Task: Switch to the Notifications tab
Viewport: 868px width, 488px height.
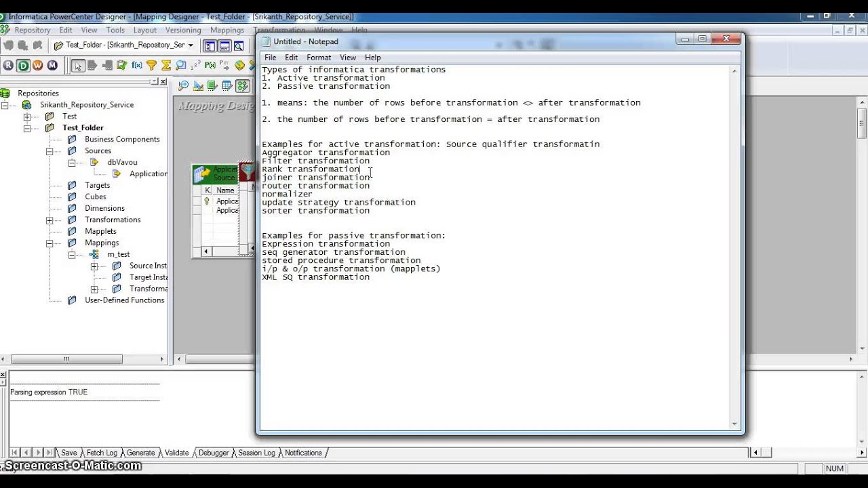Action: (303, 453)
